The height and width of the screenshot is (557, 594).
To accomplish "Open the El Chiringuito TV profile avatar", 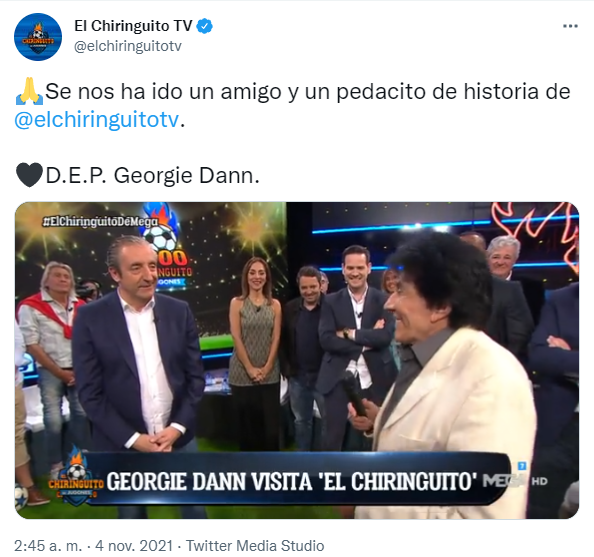I will pos(38,37).
